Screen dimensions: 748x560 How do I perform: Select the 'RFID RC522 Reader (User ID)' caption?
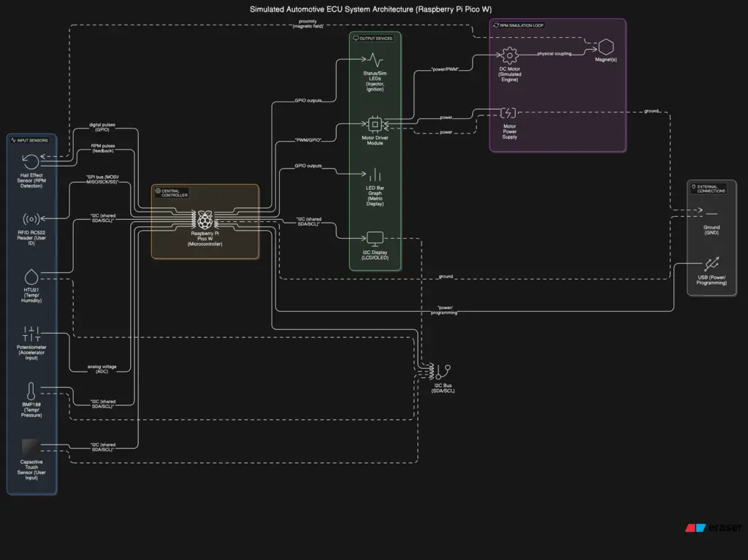pos(31,237)
